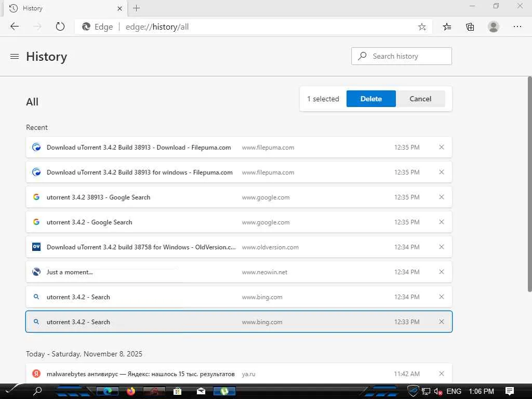Open the 12:34 PM 'utorrent 3.4.2 - Search' entry
The width and height of the screenshot is (532, 399).
(78, 297)
